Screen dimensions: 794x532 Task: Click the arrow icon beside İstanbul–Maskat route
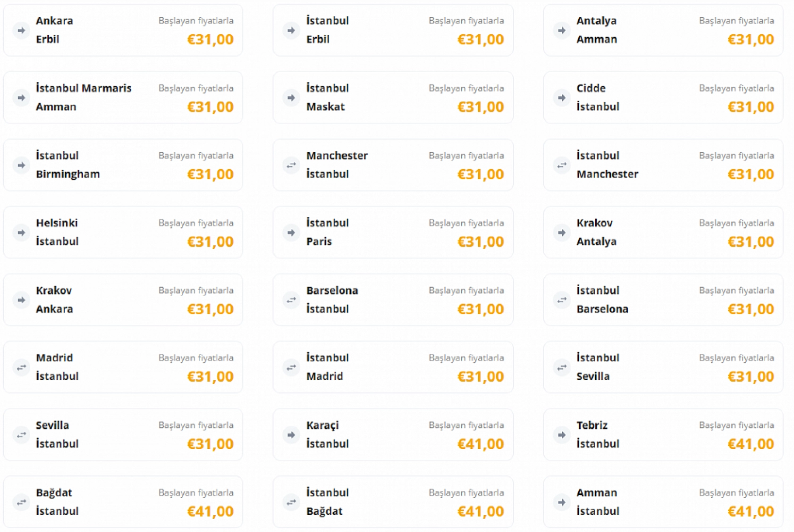[x=291, y=98]
